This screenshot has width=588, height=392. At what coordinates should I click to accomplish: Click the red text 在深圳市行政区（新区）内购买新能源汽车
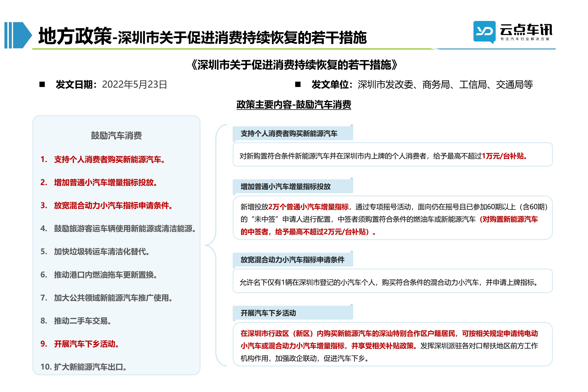point(306,334)
